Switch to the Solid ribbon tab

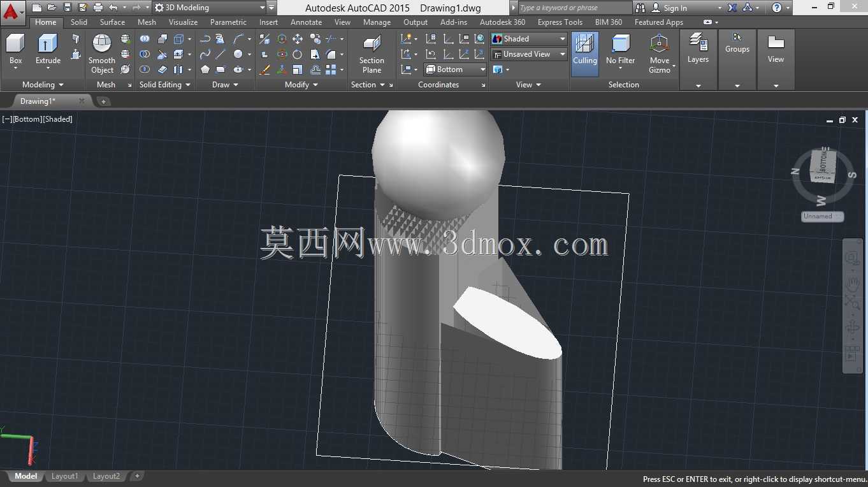click(79, 22)
